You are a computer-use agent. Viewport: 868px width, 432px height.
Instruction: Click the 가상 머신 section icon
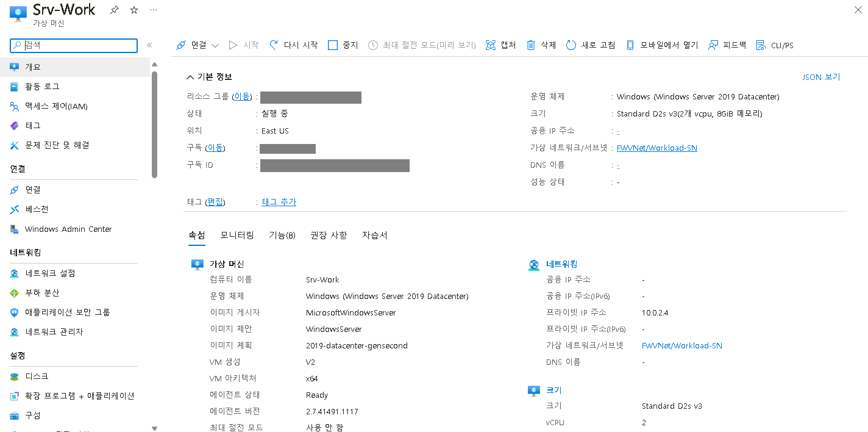(197, 264)
